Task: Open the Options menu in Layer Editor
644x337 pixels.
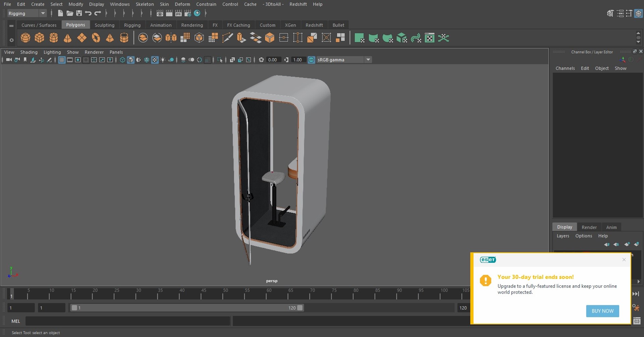Action: tap(584, 236)
